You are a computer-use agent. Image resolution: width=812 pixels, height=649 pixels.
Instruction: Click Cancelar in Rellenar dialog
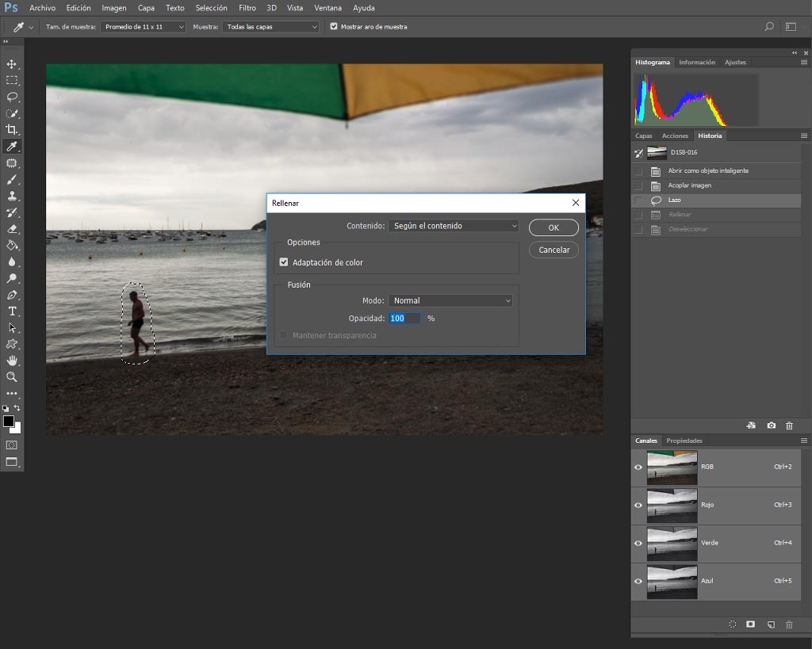(553, 250)
